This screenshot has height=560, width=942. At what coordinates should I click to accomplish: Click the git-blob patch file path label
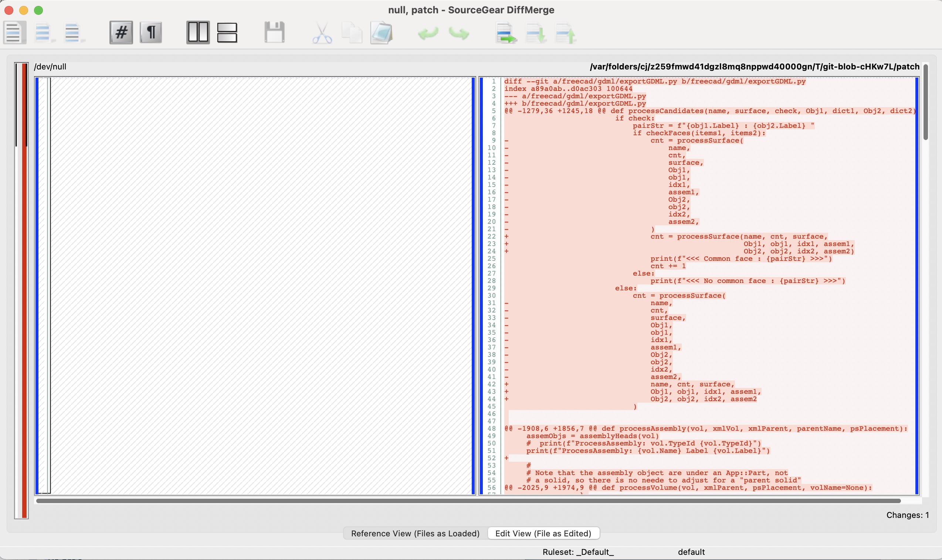(754, 67)
